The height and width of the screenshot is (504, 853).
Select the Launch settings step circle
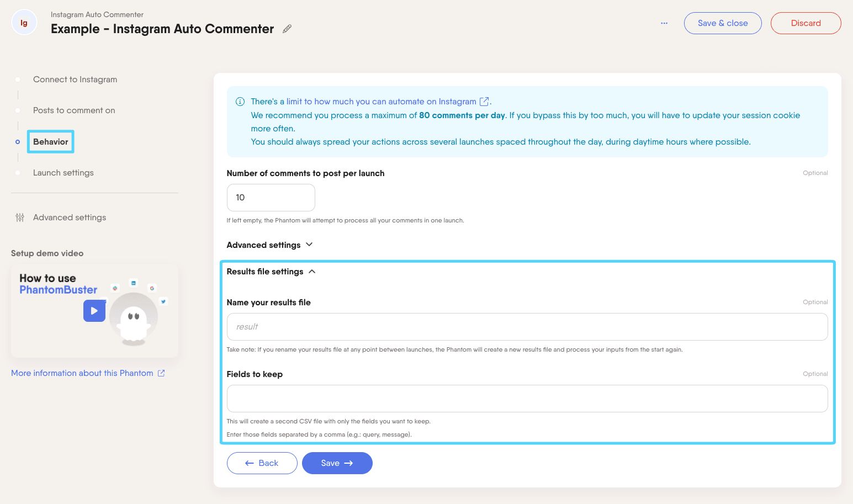coord(18,172)
